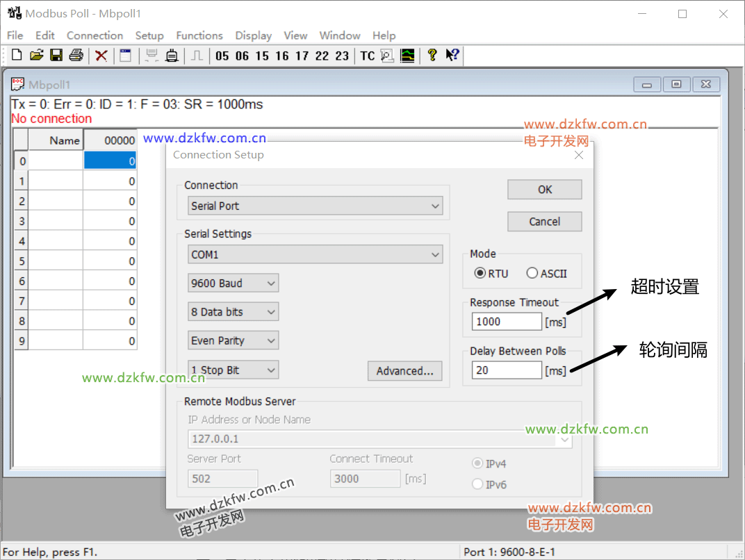Click function 05 toolbar button

coord(222,56)
